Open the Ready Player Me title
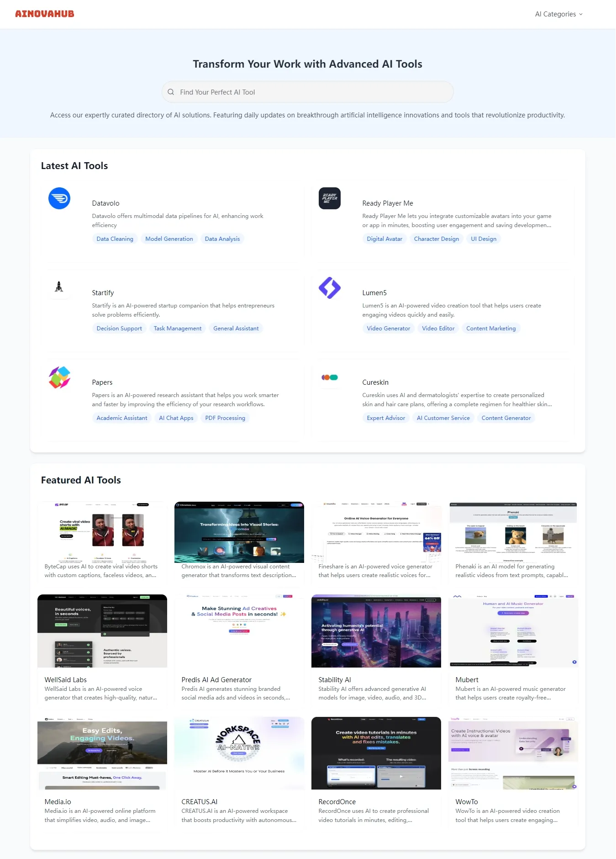Image resolution: width=616 pixels, height=859 pixels. [388, 203]
